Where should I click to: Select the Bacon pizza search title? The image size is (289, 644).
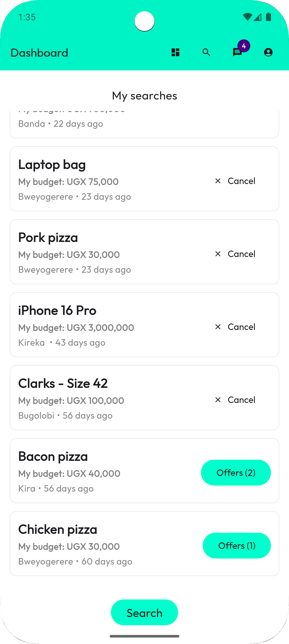coord(53,456)
